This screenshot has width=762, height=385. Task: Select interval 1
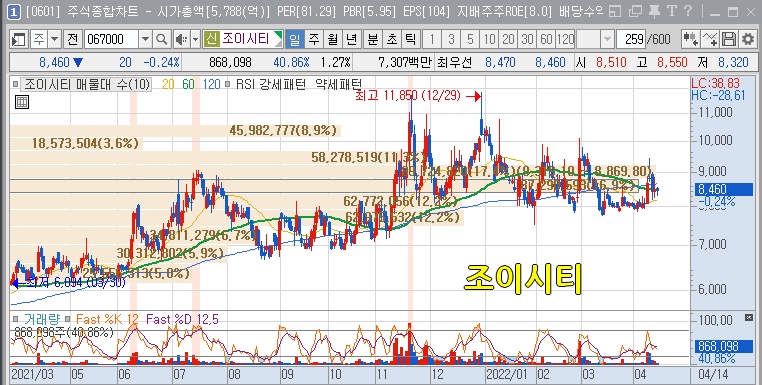point(432,39)
